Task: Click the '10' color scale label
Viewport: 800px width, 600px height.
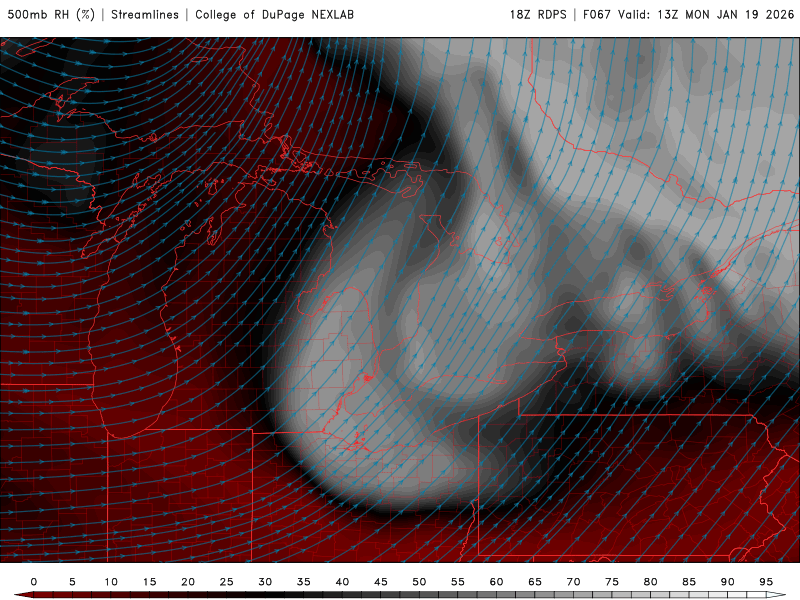Action: [x=111, y=582]
